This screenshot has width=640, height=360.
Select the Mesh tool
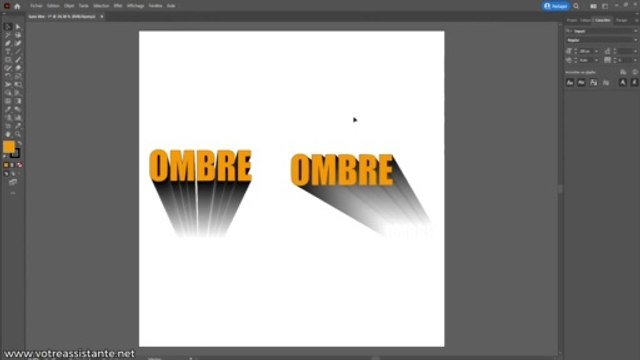pos(8,101)
